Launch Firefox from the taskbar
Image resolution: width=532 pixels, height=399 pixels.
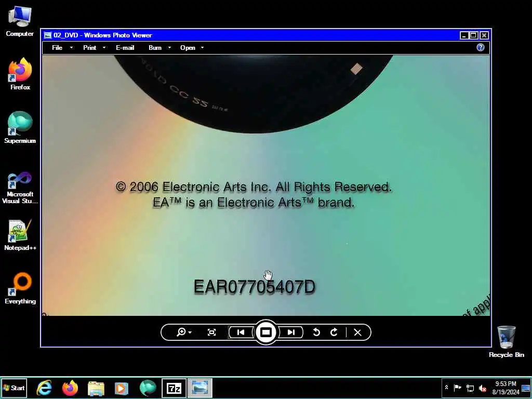click(70, 388)
